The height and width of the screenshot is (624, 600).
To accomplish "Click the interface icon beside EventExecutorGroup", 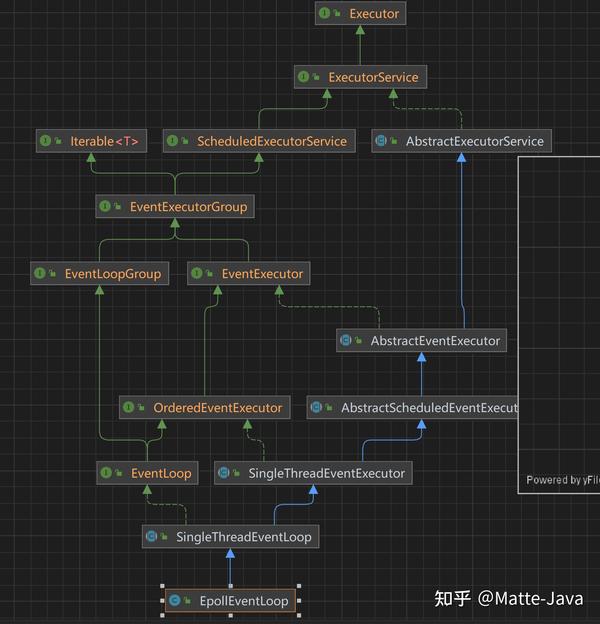I will click(x=105, y=206).
